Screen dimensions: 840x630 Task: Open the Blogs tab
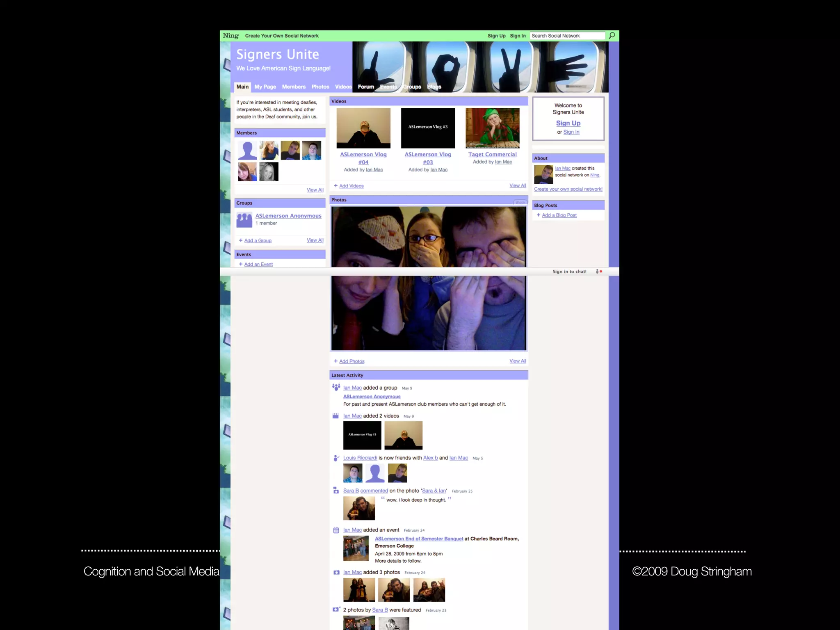(x=434, y=87)
